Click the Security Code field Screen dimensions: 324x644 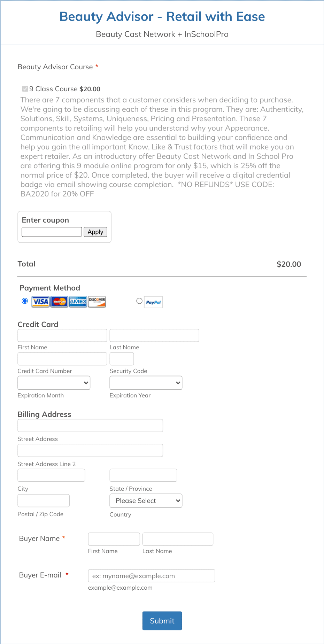pyautogui.click(x=122, y=359)
